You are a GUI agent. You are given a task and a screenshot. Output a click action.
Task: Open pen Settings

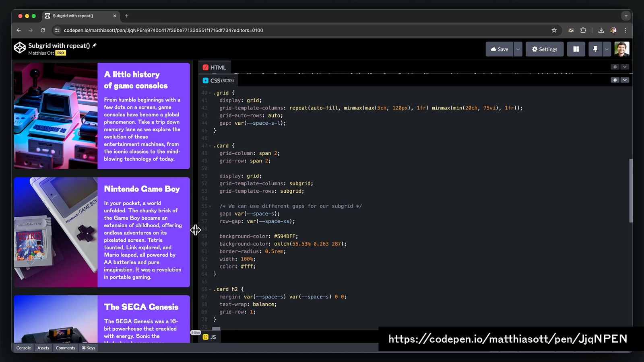[x=545, y=49]
